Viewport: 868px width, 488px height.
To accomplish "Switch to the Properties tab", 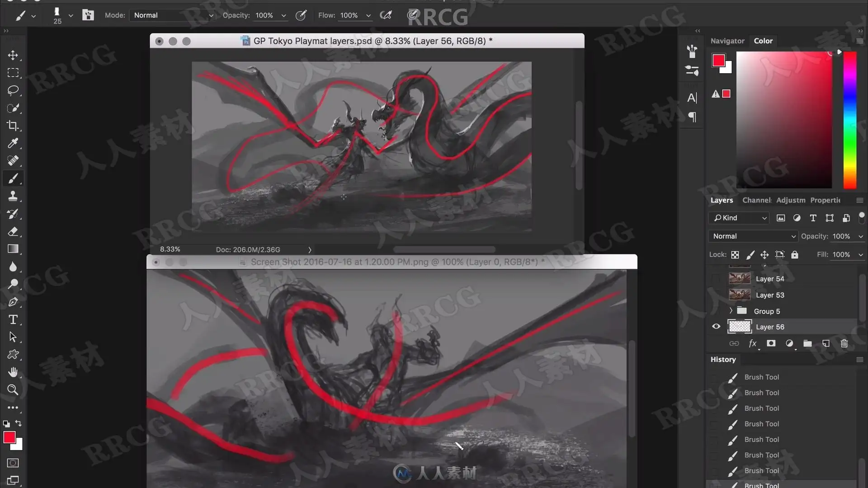I will pos(825,200).
